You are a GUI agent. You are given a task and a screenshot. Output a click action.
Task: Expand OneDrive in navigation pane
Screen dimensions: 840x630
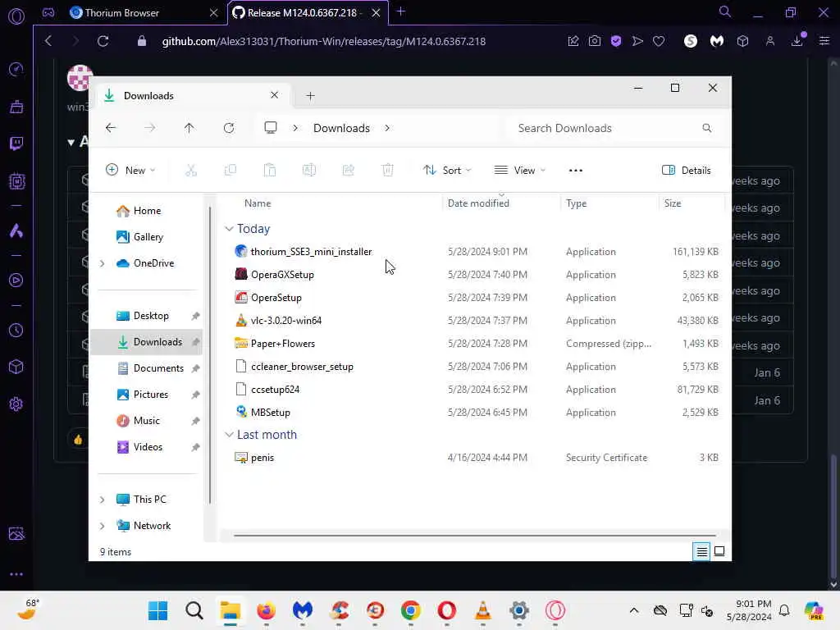click(x=103, y=263)
